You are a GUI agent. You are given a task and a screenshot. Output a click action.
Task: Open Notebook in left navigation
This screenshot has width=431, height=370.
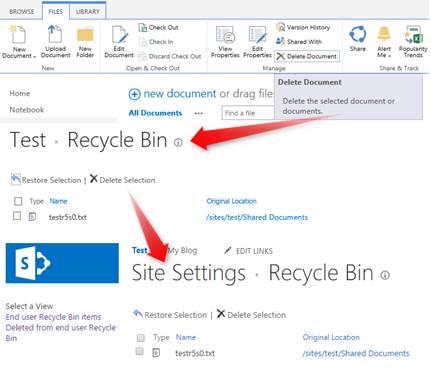(27, 110)
